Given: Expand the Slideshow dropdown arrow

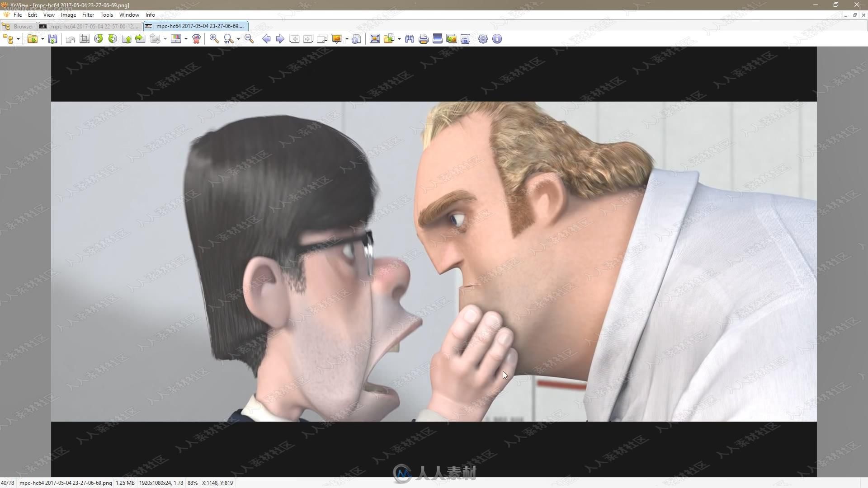Looking at the screenshot, I should coord(347,39).
